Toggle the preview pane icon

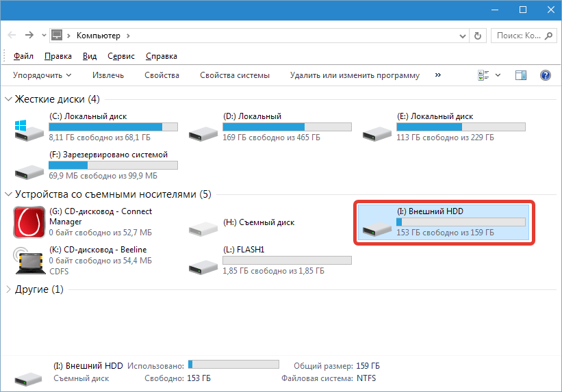(x=521, y=75)
